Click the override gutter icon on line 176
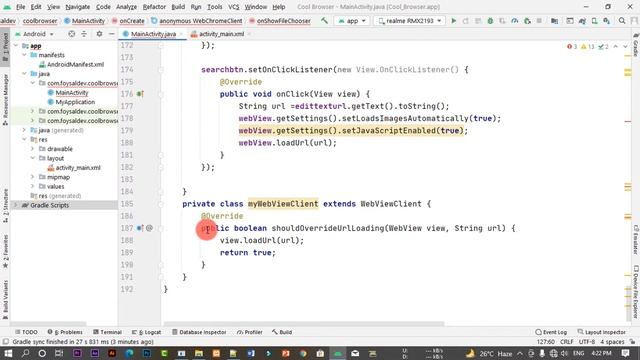 [140, 94]
